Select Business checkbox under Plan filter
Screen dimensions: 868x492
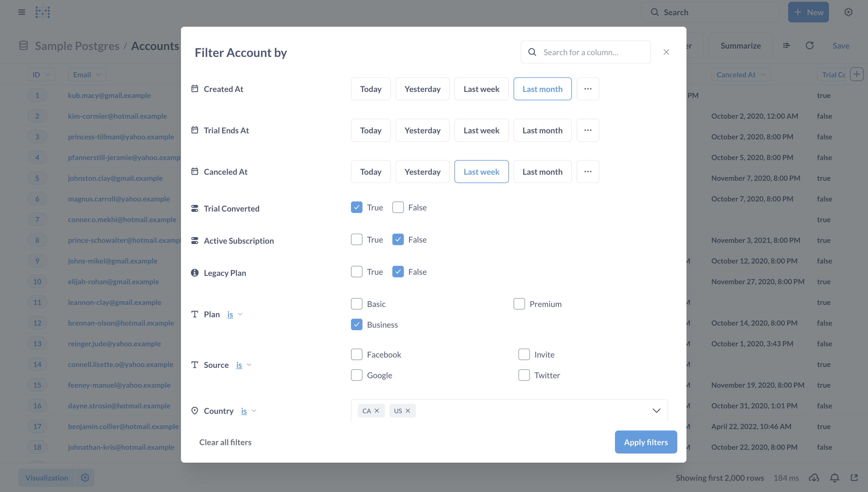click(x=356, y=324)
